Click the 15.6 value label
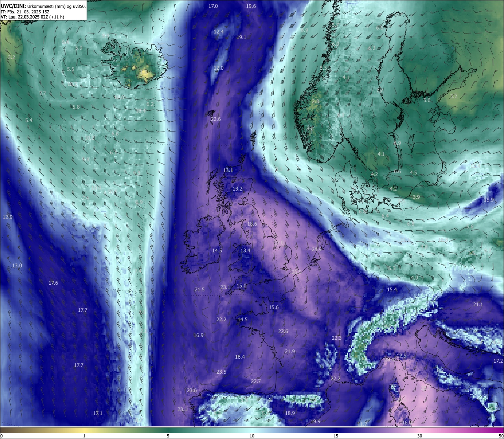Viewport: 504px width, 439px height. [x=274, y=307]
